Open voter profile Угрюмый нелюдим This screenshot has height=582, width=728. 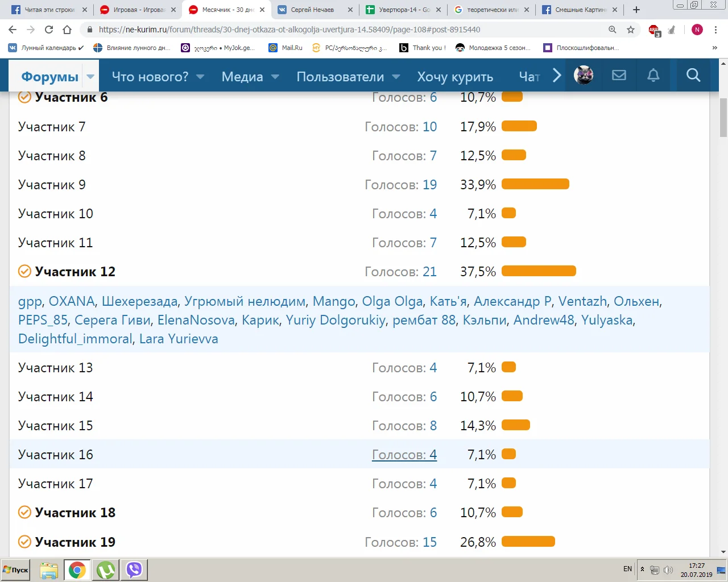[245, 301]
